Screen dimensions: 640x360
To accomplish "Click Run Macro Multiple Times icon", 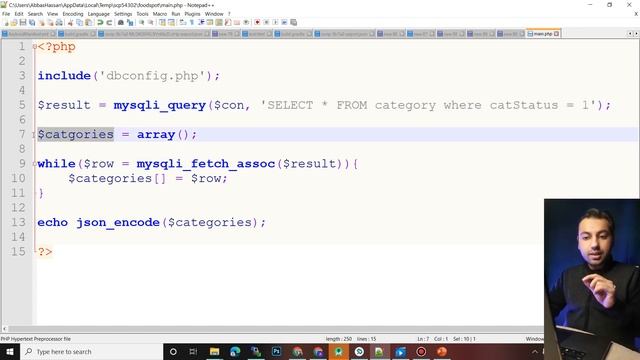I will pyautogui.click(x=284, y=22).
